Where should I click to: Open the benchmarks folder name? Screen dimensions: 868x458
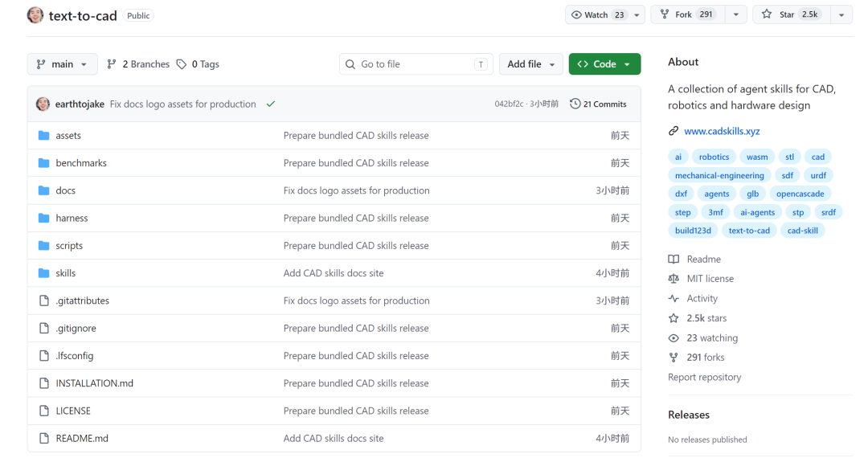pyautogui.click(x=81, y=163)
